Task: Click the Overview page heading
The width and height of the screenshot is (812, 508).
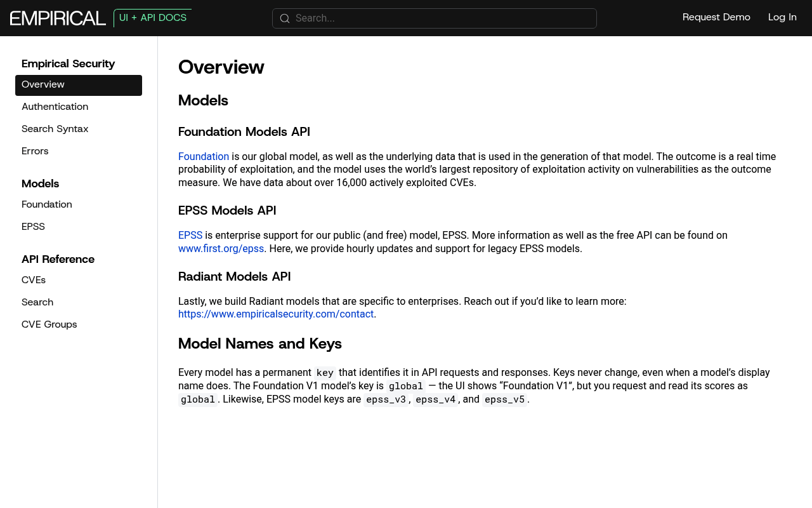Action: tap(221, 67)
